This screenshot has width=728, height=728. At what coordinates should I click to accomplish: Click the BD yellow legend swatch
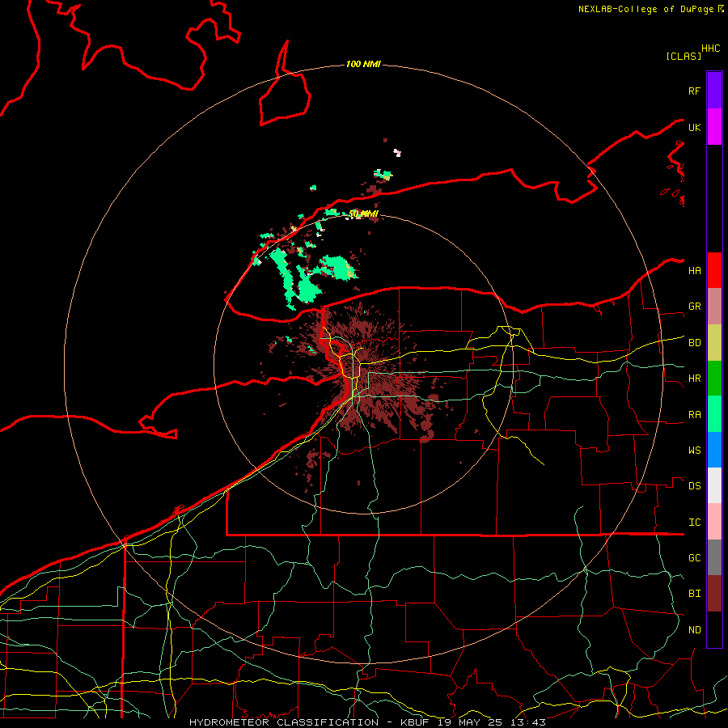point(714,343)
